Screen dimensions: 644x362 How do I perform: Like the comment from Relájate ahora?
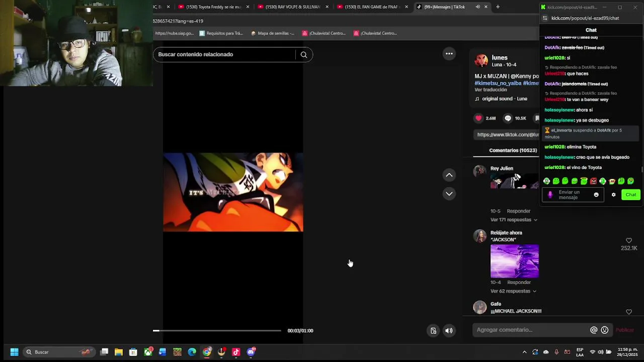click(629, 241)
